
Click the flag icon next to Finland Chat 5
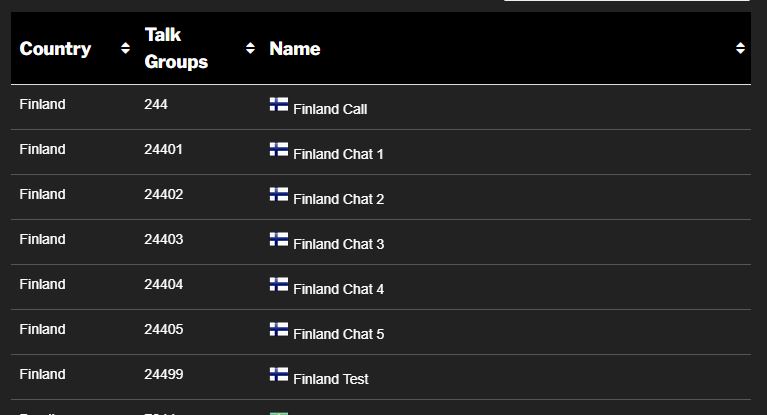click(279, 329)
